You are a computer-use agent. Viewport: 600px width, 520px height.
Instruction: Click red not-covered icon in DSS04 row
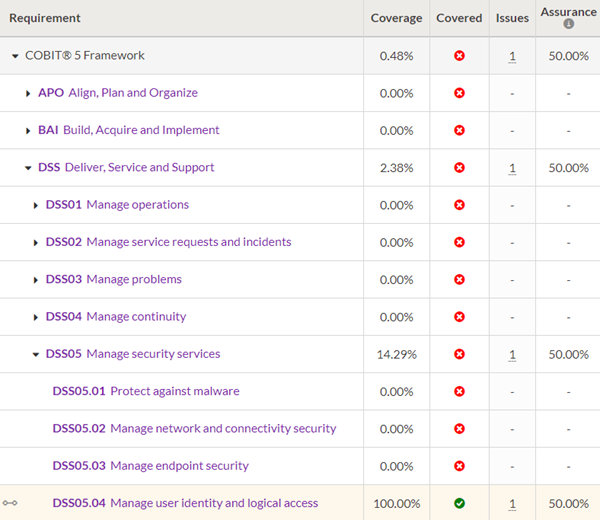pyautogui.click(x=459, y=317)
